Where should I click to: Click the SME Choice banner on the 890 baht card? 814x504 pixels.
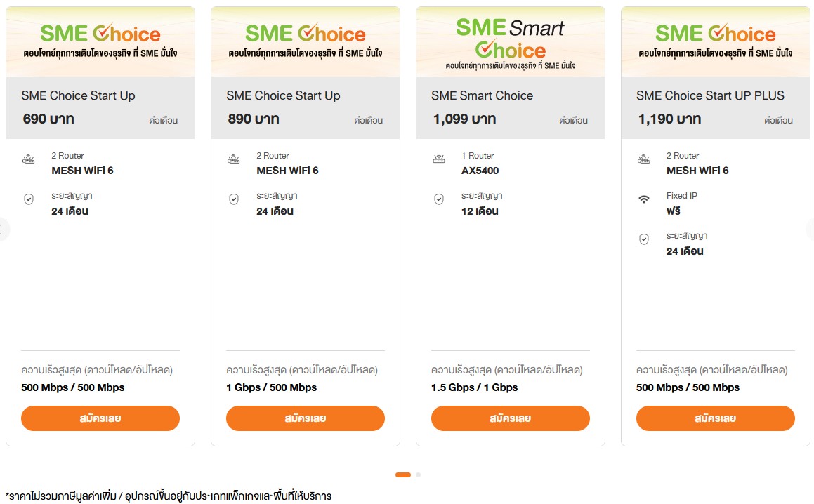pos(306,42)
